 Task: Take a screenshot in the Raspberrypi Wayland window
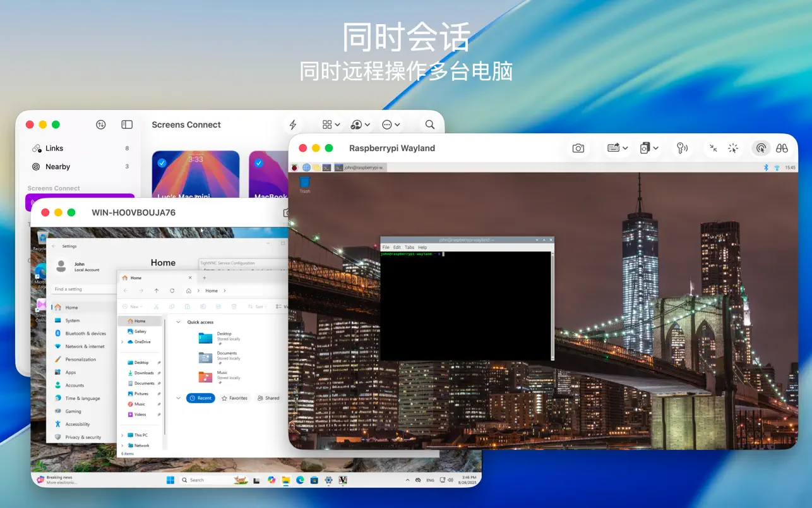coord(578,148)
